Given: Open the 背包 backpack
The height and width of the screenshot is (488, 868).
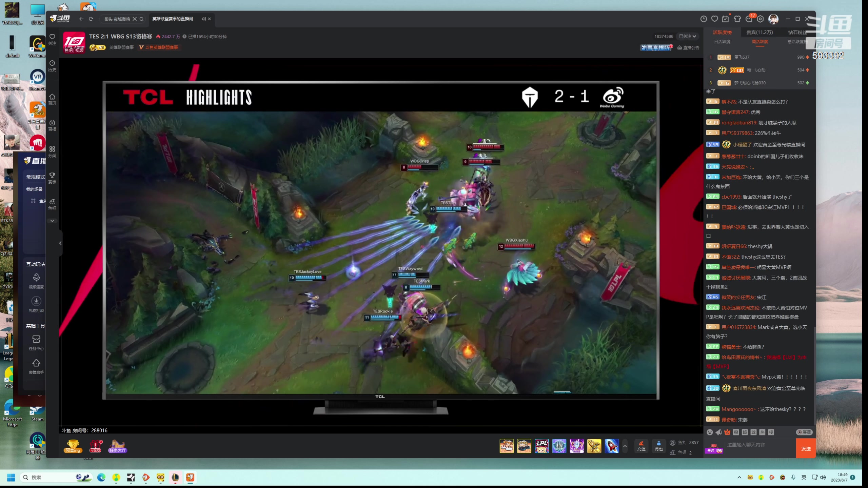Looking at the screenshot, I should click(658, 446).
